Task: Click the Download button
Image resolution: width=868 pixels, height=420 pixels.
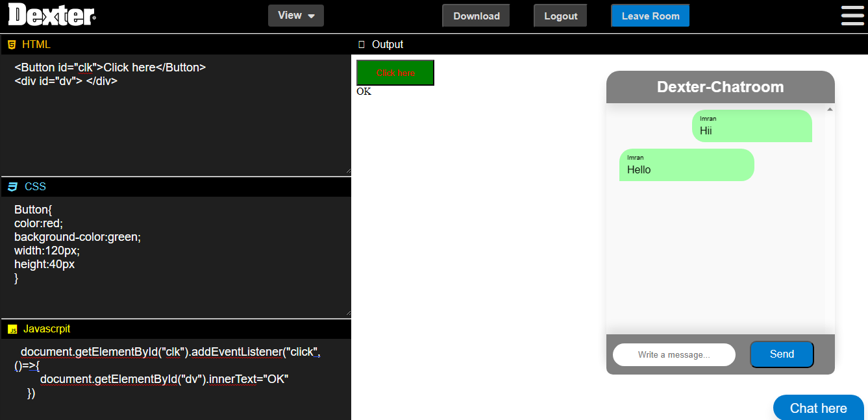Action: pyautogui.click(x=477, y=16)
